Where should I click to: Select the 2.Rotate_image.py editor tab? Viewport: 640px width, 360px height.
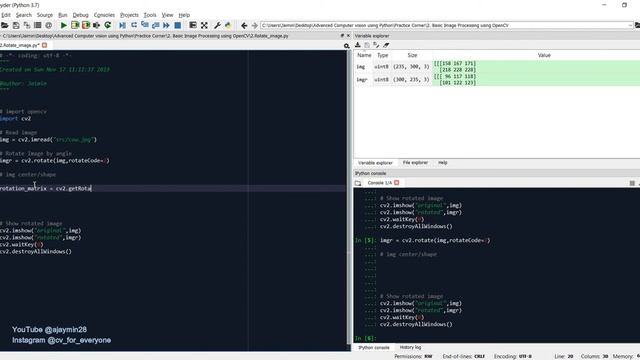click(20, 45)
